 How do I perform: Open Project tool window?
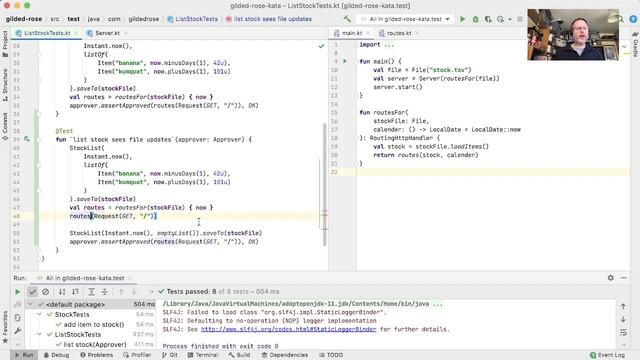coord(5,44)
